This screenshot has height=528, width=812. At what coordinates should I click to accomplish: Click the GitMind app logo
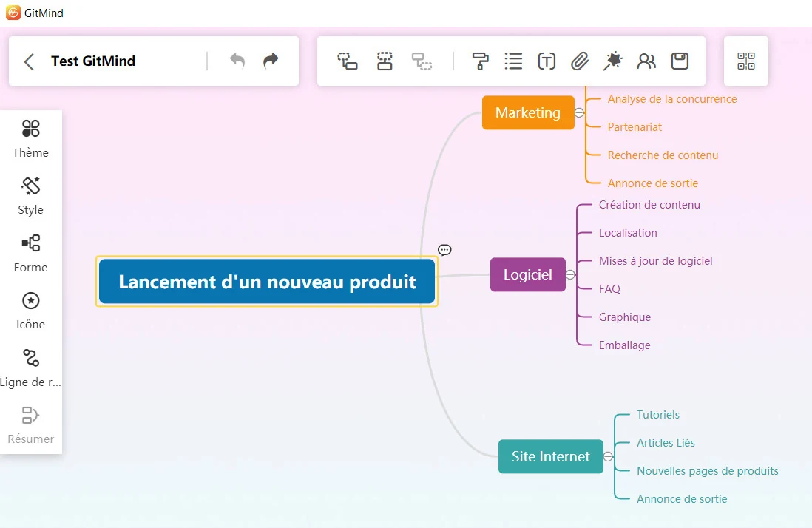pos(13,13)
